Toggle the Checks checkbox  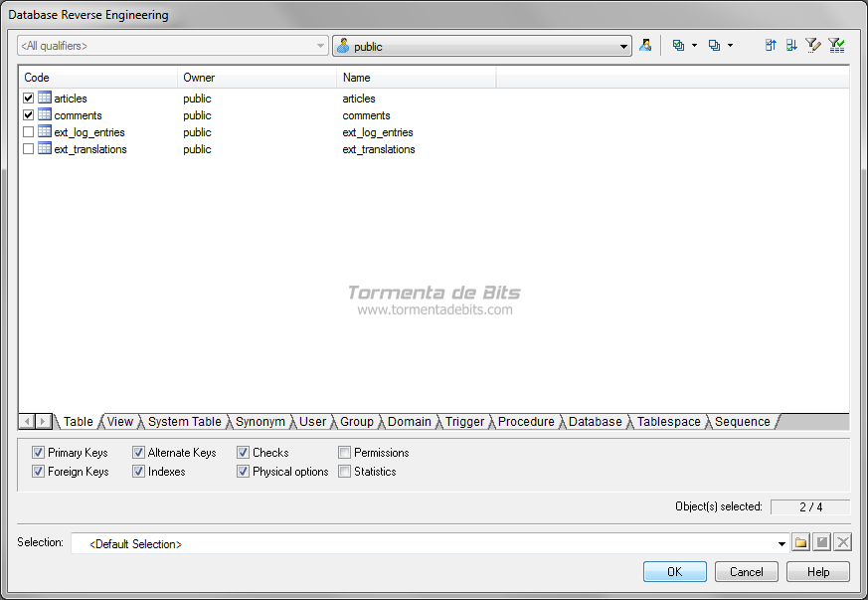pos(243,453)
